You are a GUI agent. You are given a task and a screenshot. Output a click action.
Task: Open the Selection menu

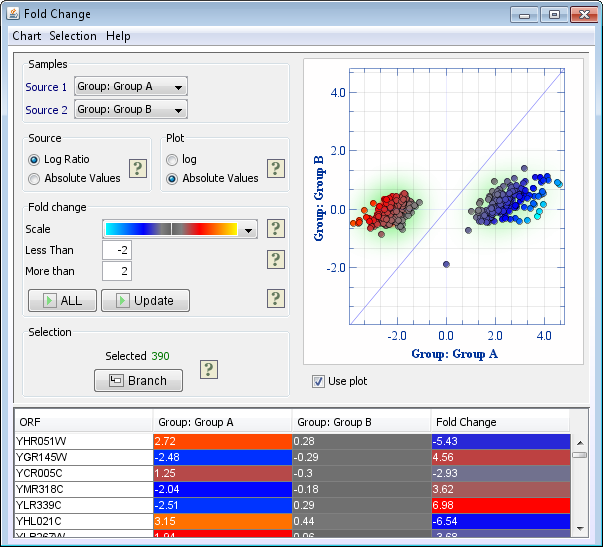[73, 36]
